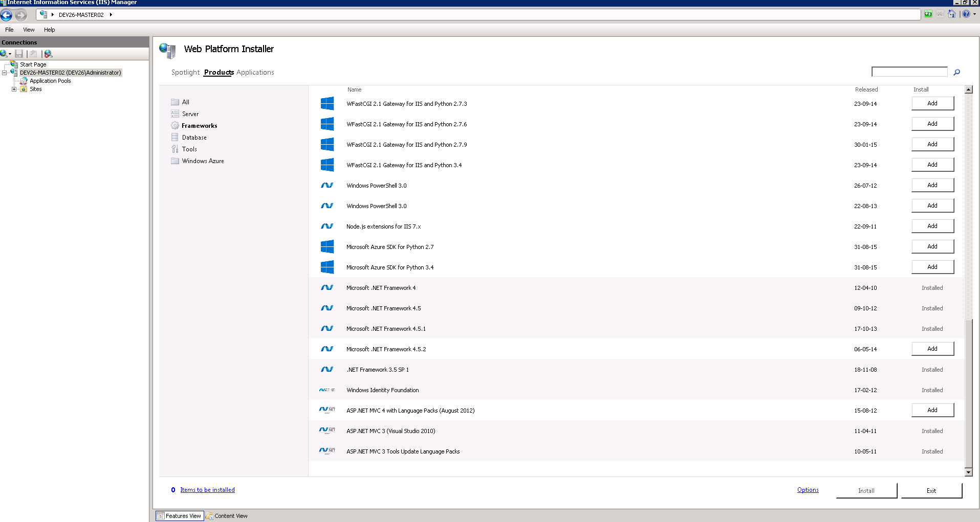980x522 pixels.
Task: Select the Server category
Action: (x=190, y=114)
